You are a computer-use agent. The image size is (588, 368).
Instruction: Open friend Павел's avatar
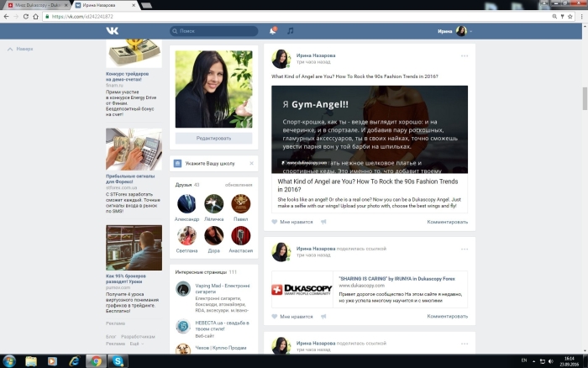click(241, 203)
